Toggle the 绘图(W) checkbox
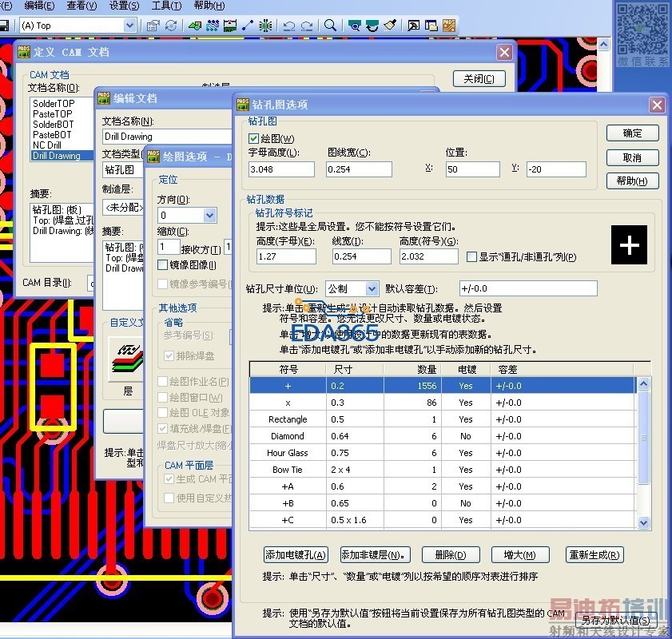 coord(253,138)
